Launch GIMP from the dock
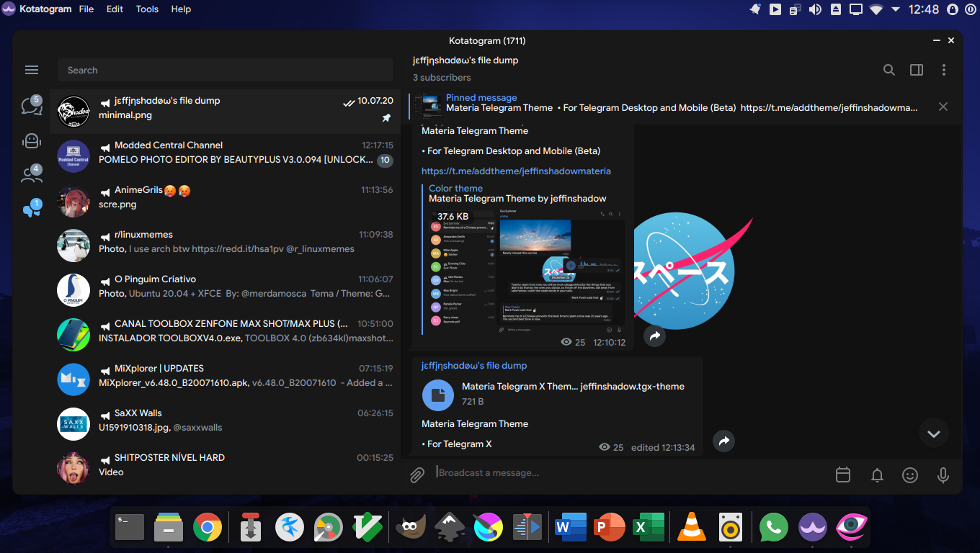This screenshot has width=980, height=553. pos(409,528)
